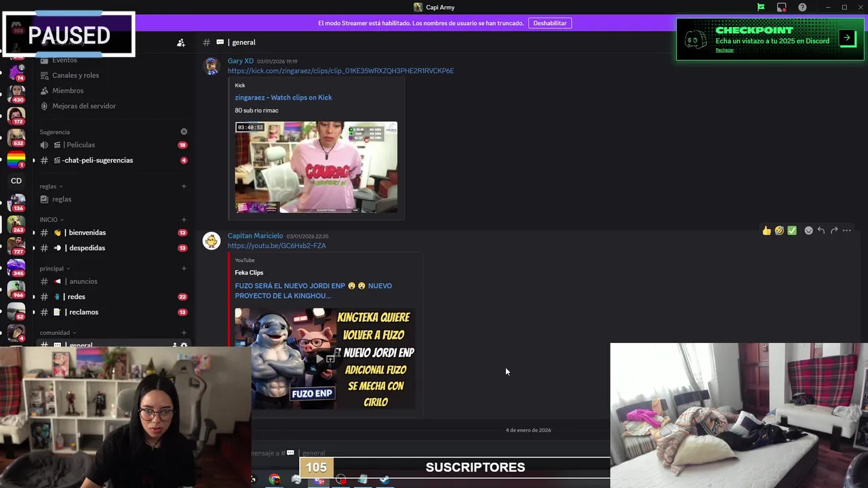Collapse the reglas category

(51, 186)
